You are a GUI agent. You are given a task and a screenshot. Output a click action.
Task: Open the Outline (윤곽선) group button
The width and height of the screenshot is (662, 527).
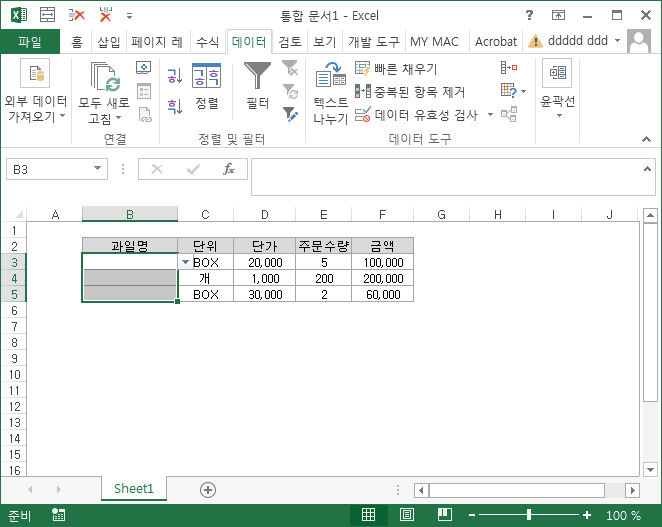point(558,90)
